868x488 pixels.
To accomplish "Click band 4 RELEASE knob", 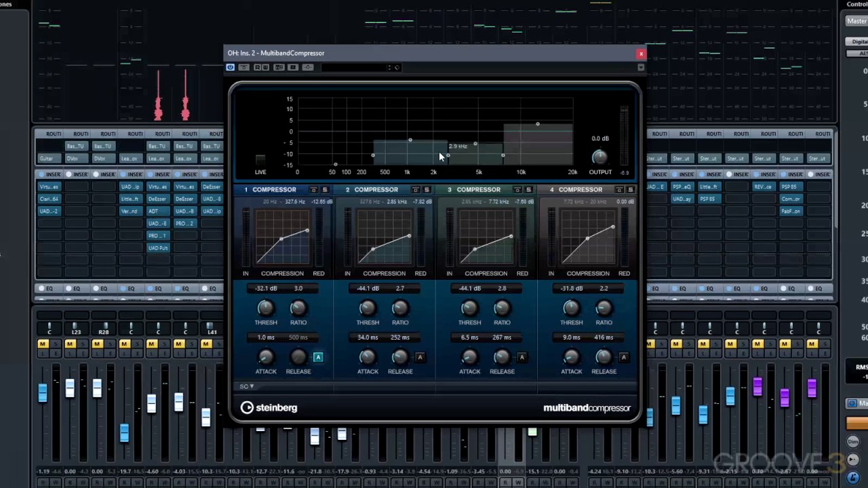I will tap(604, 357).
